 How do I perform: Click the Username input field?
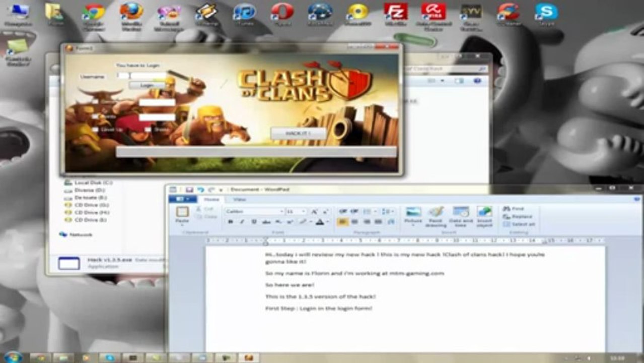pos(141,76)
